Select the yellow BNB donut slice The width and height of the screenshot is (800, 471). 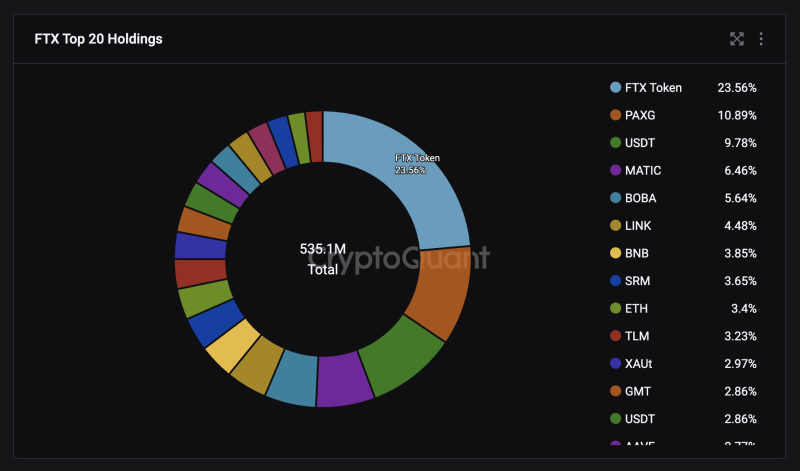coord(233,346)
